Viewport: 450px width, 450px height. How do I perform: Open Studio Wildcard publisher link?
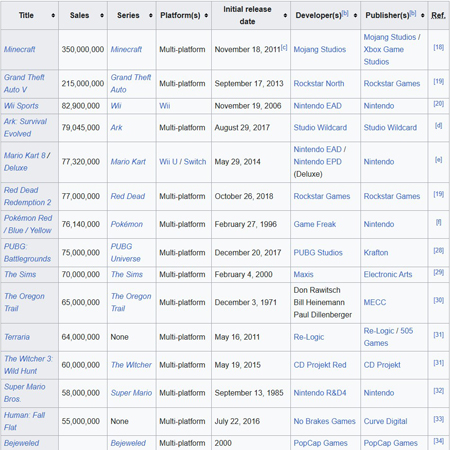pos(390,128)
